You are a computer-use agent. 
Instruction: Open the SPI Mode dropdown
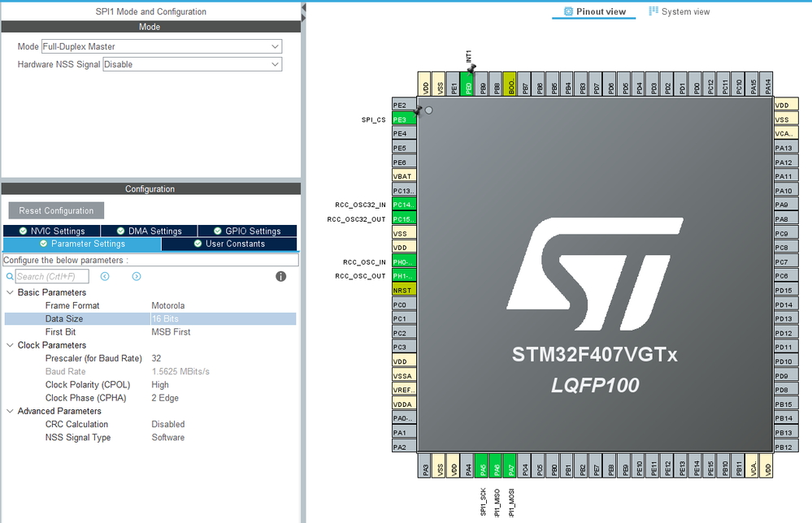tap(162, 46)
